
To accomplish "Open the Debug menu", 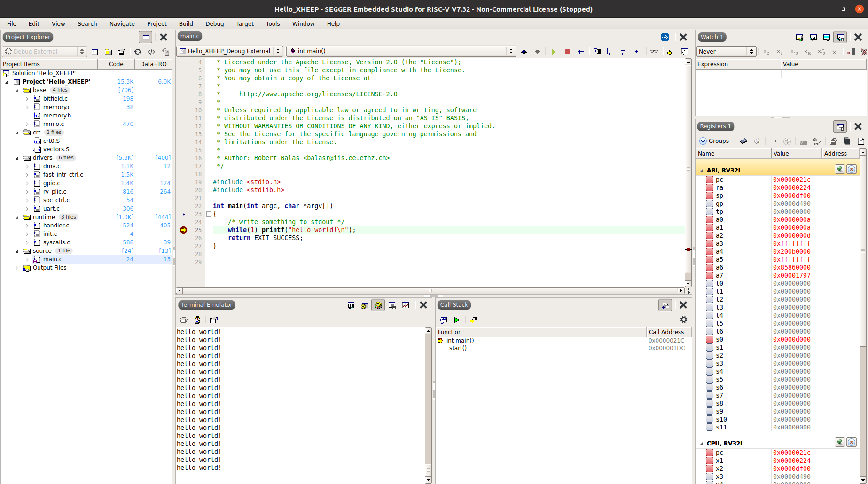I will coord(214,24).
